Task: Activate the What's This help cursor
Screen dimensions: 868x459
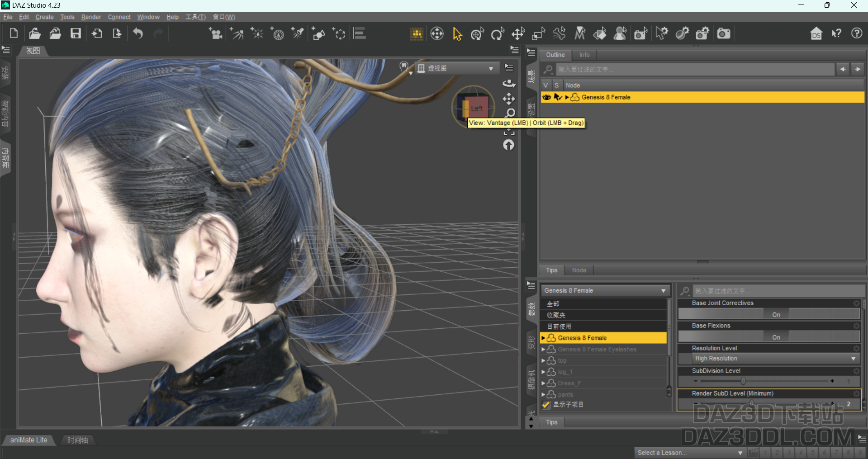Action: (x=836, y=33)
